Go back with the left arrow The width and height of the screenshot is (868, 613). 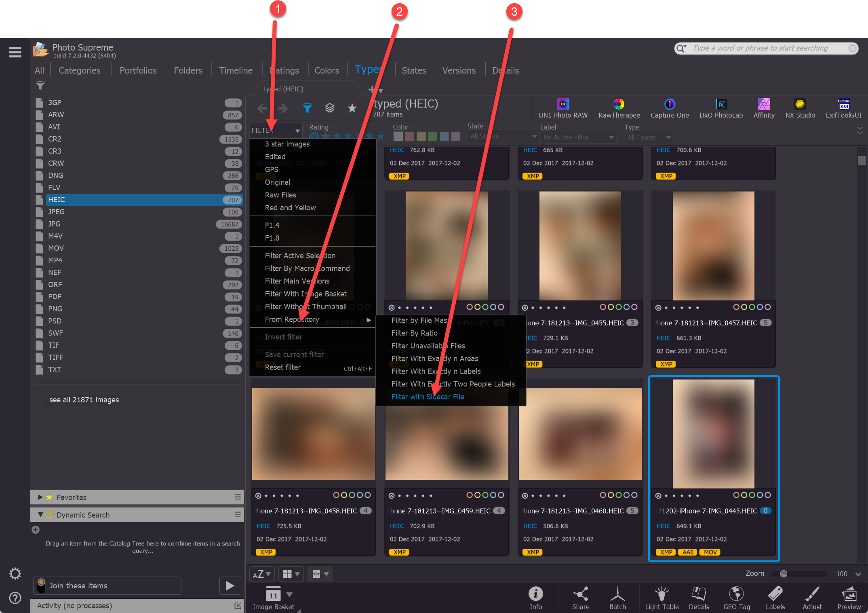click(262, 108)
